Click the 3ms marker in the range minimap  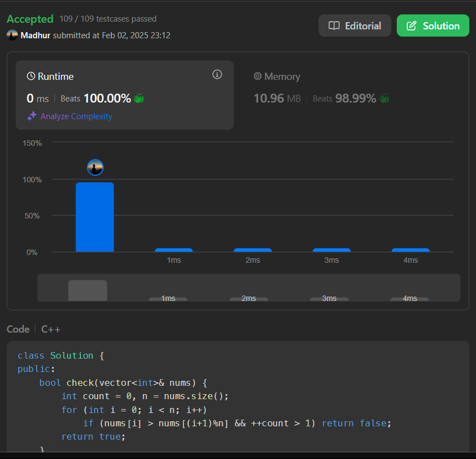pyautogui.click(x=329, y=299)
